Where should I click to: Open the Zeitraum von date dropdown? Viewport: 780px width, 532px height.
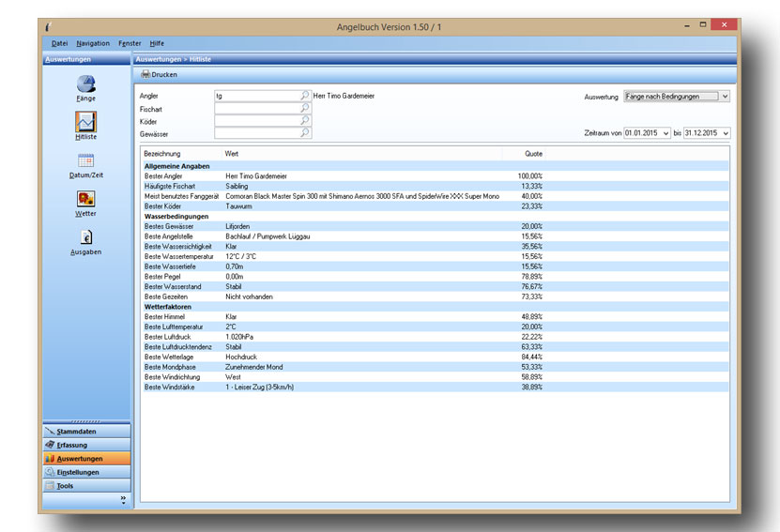pos(665,134)
